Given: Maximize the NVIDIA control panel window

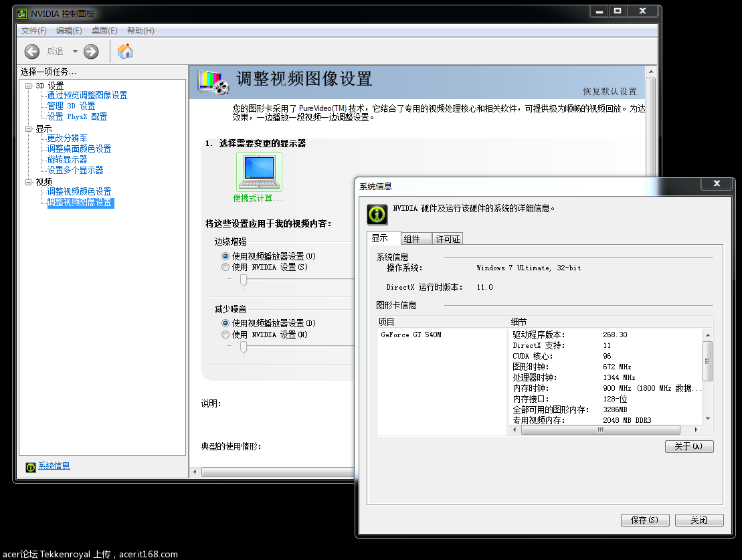Looking at the screenshot, I should click(x=618, y=11).
